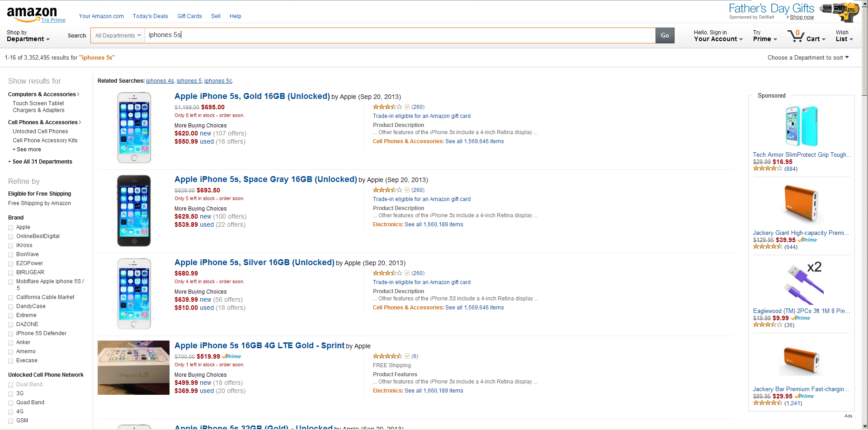Check the EZOPower brand filter
868x430 pixels.
click(11, 264)
